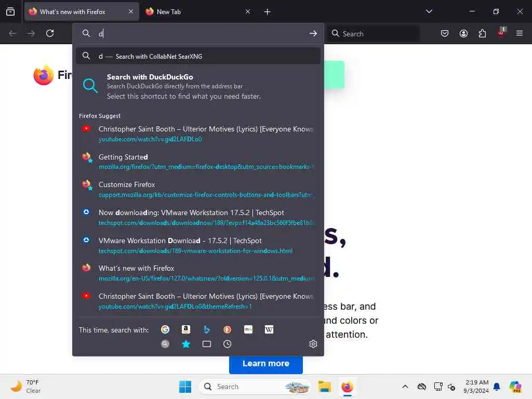This screenshot has width=532, height=399.
Task: Search this time with DuckDuckGo icon
Action: [228, 329]
